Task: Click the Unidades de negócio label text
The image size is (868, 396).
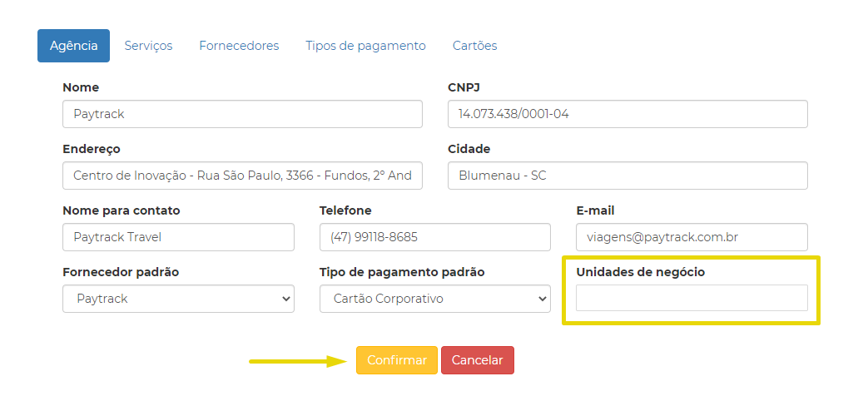Action: (641, 272)
